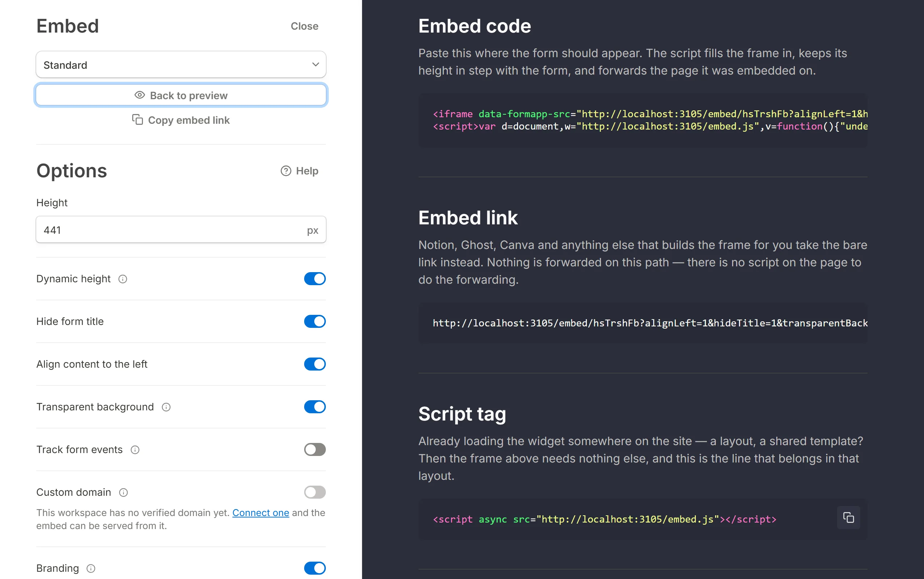Viewport: 924px width, 579px height.
Task: Toggle Hide form title switch
Action: 315,321
